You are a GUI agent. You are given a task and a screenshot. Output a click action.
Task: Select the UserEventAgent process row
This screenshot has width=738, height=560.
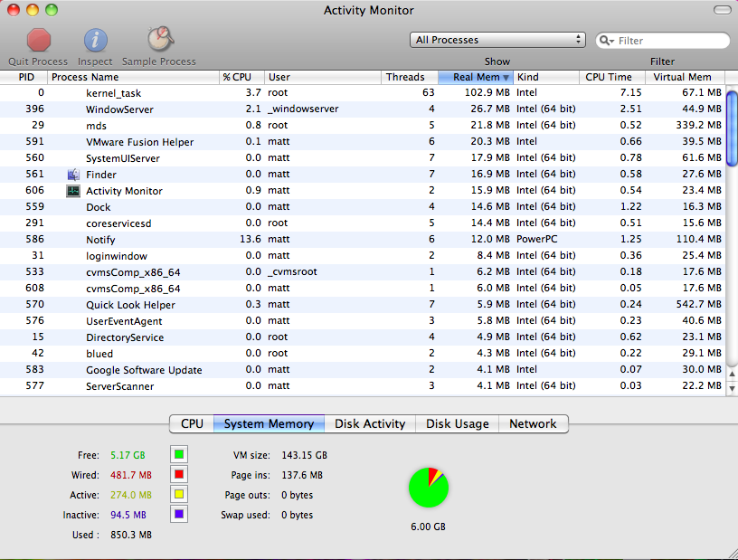tap(363, 321)
